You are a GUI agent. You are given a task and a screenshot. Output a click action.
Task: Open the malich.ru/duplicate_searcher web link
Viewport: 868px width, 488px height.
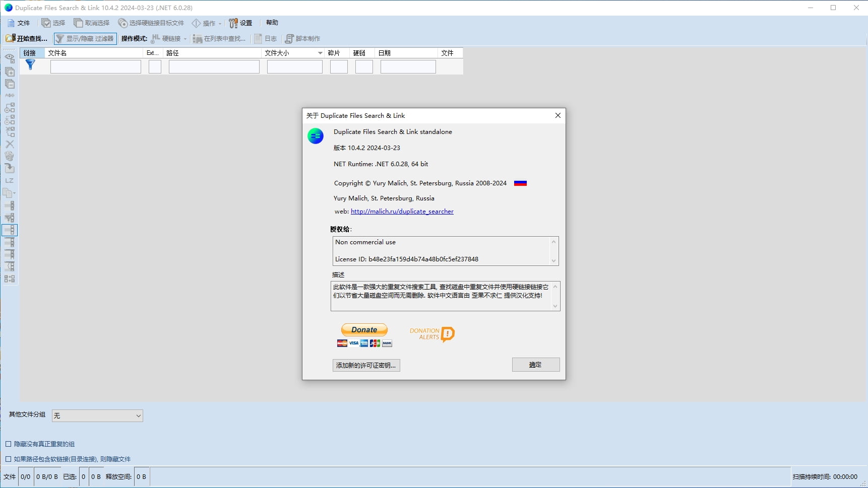click(402, 212)
